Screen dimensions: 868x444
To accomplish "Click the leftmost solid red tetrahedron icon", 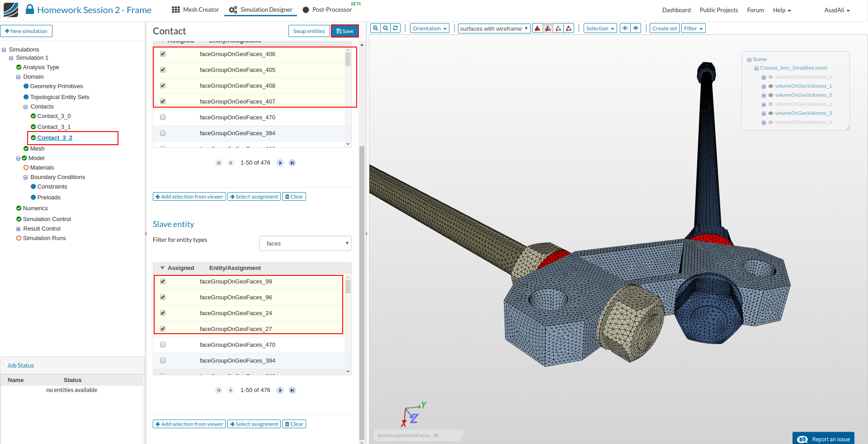I will (x=538, y=28).
